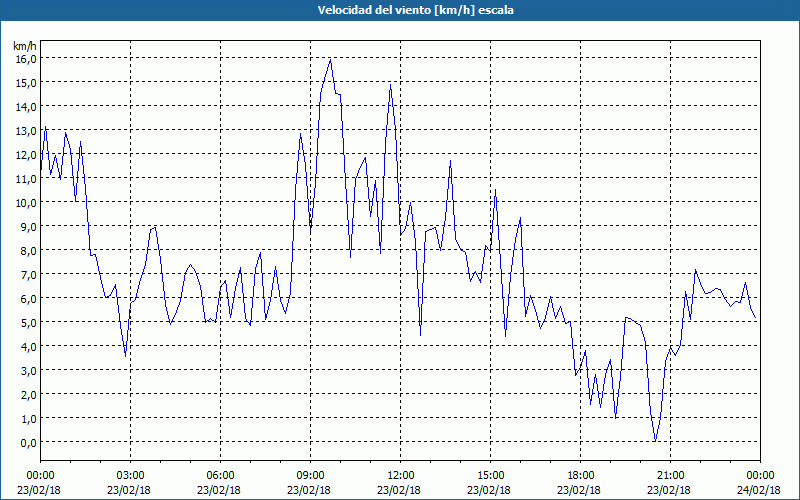
Task: Click the 18:00 time axis label
Action: click(x=581, y=476)
